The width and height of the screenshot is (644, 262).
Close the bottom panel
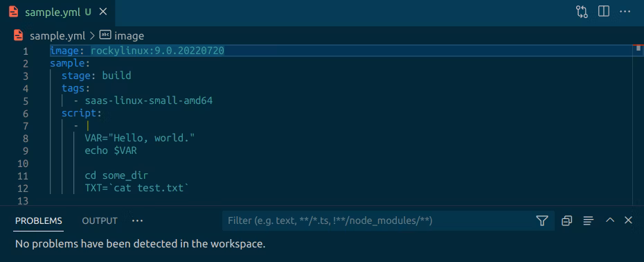(628, 220)
